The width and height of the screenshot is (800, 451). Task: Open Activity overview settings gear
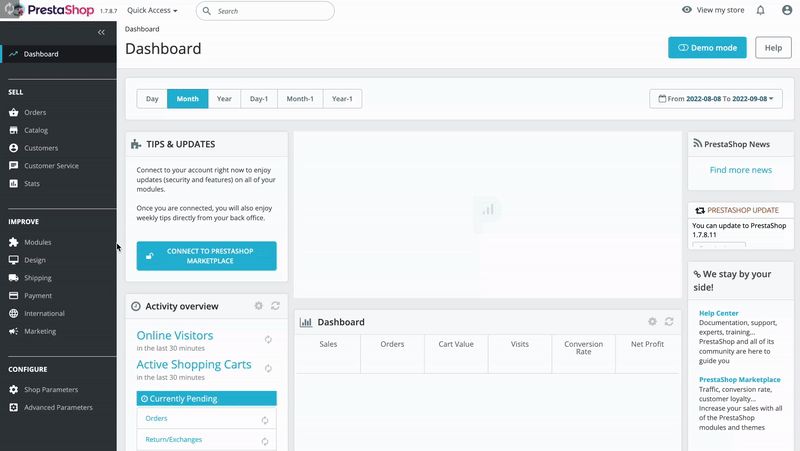click(259, 306)
